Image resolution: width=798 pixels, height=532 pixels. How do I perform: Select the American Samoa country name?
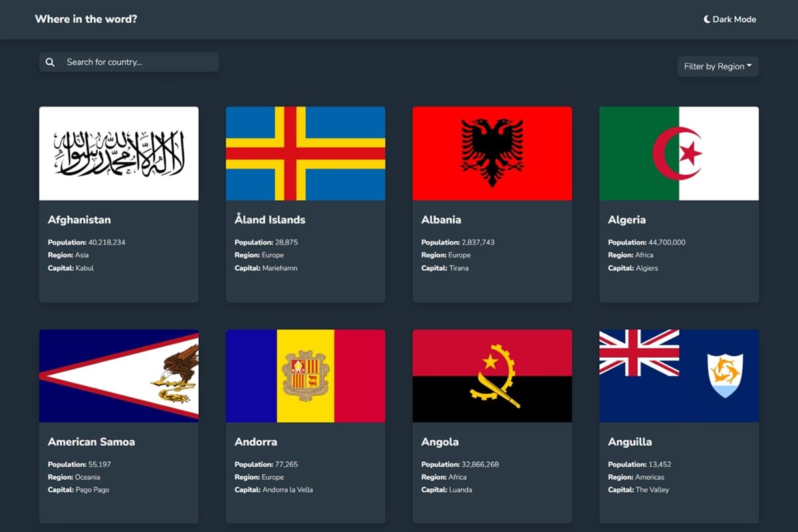91,442
